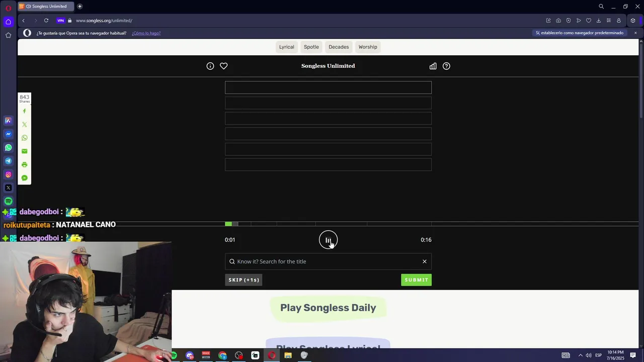Image resolution: width=644 pixels, height=362 pixels.
Task: Open the easy setup sliders icon
Action: pyautogui.click(x=609, y=21)
